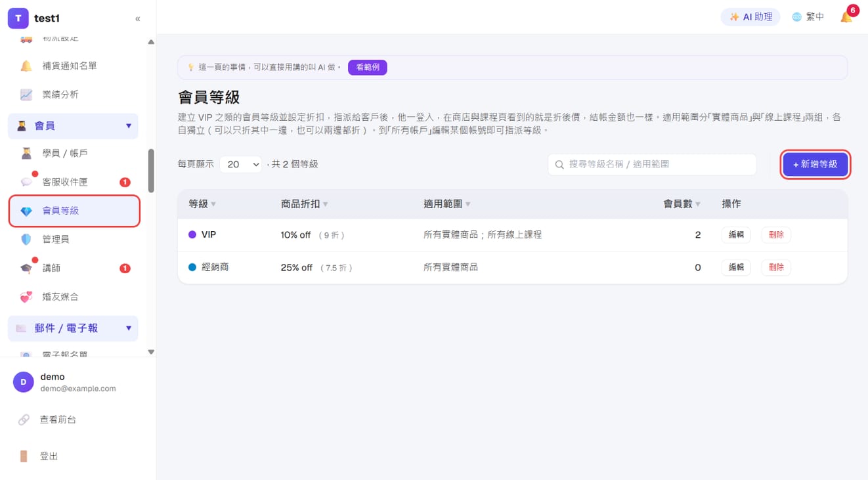868x480 pixels.
Task: Click the 查看前台 link
Action: [x=58, y=420]
